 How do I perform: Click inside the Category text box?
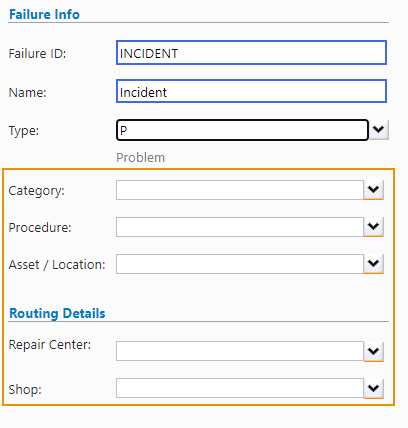click(x=240, y=190)
